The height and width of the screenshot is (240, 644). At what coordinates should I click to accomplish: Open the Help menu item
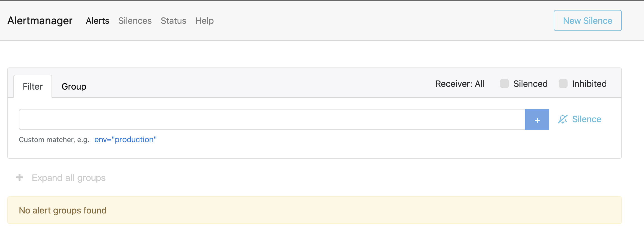coord(205,21)
